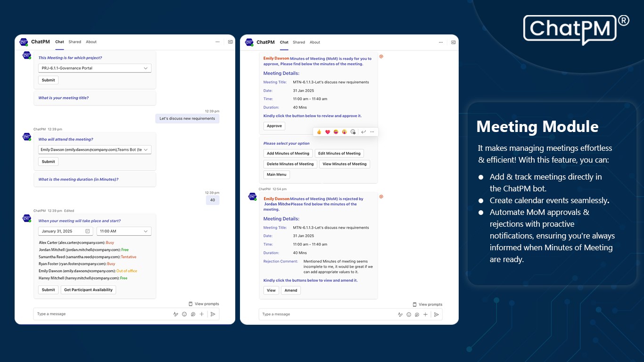Switch to Chat tab in left window
The image size is (644, 362).
[59, 42]
